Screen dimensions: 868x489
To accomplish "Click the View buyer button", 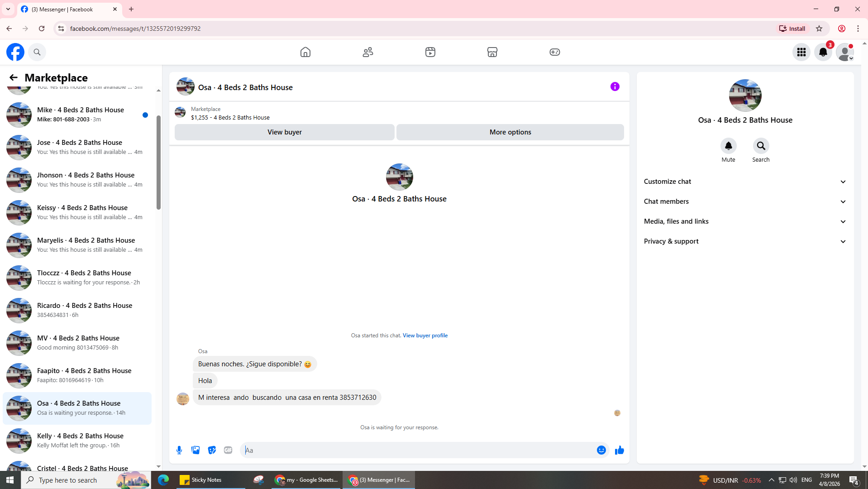I will pyautogui.click(x=284, y=132).
